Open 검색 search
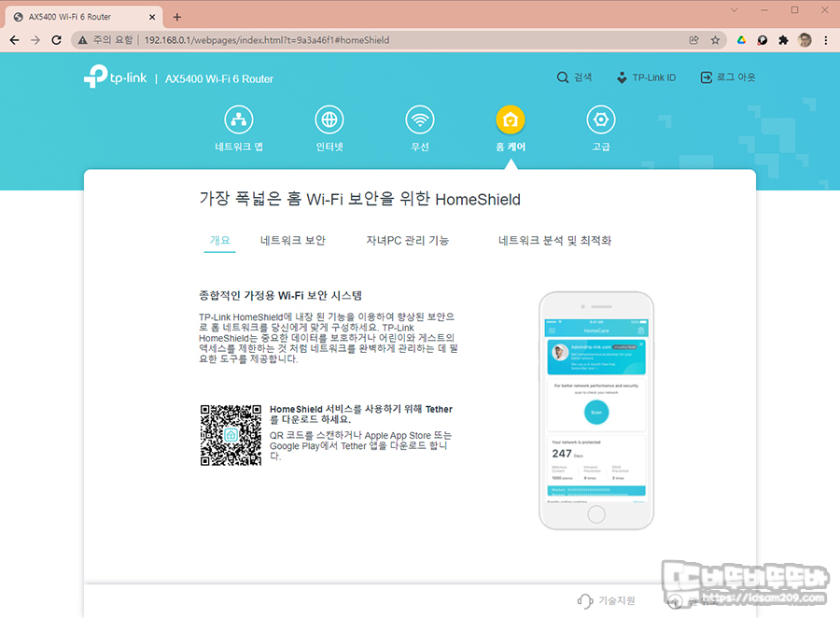Viewport: 840px width, 618px height. coord(574,77)
